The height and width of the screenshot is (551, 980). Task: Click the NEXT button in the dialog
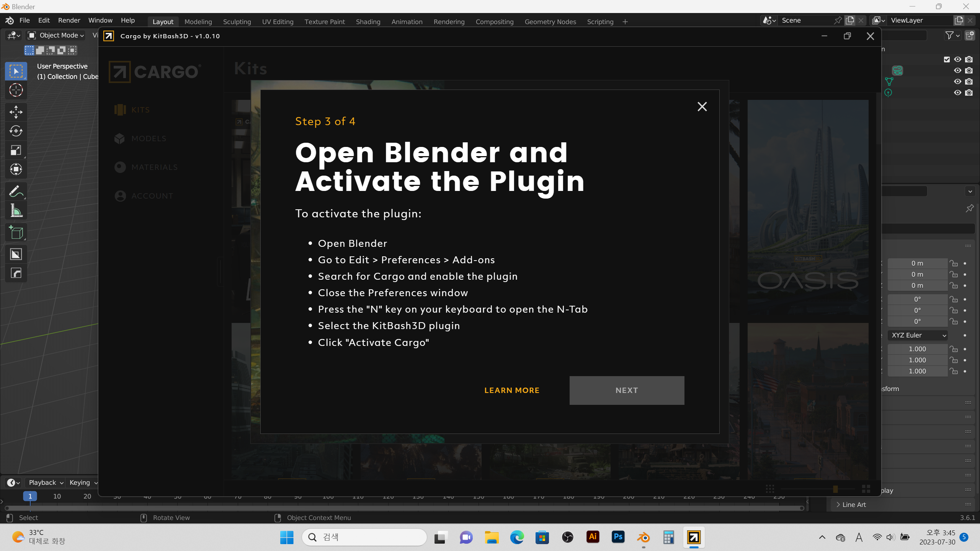click(x=626, y=390)
